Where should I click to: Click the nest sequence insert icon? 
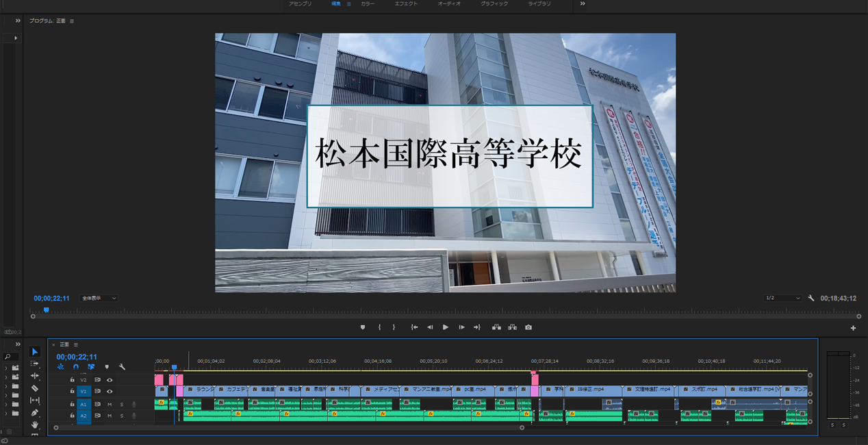[60, 367]
